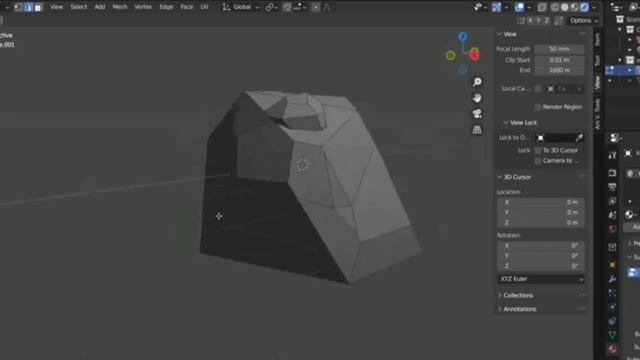Select solid viewport shading
The height and width of the screenshot is (360, 640).
tap(565, 7)
